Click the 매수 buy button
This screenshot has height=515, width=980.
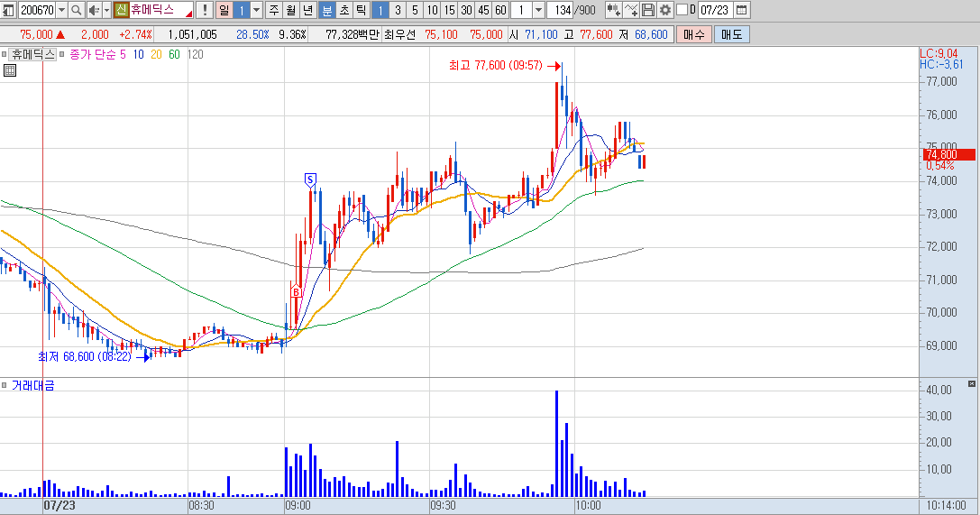[693, 35]
